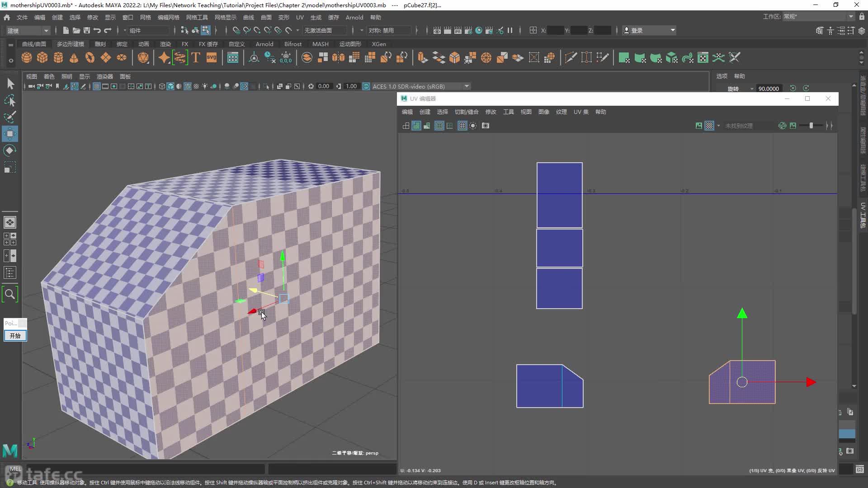Click the 选项 menu in the UV toolkit
This screenshot has width=868, height=488.
(x=722, y=76)
